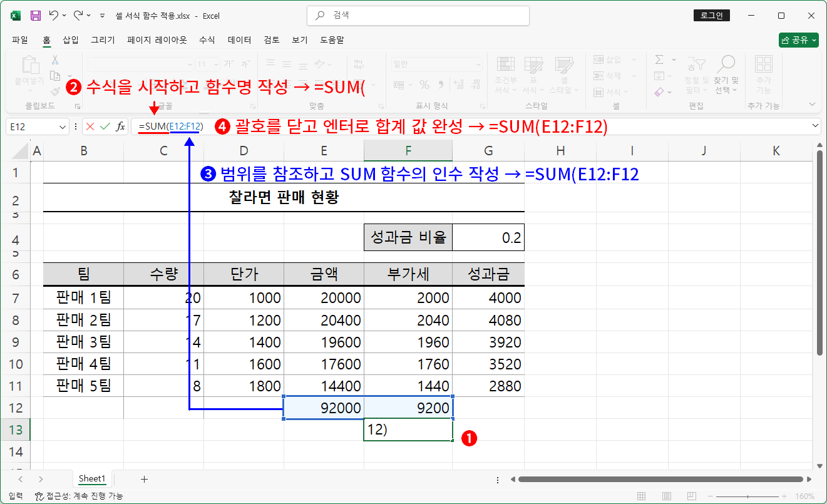Image resolution: width=827 pixels, height=504 pixels.
Task: Click the horizontal scrollbar
Action: (660, 480)
